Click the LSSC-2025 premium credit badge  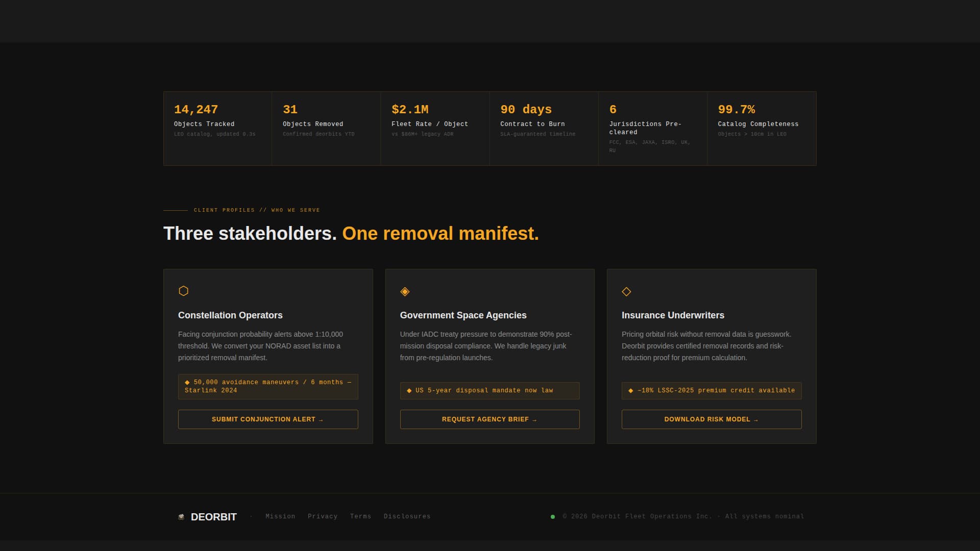711,390
